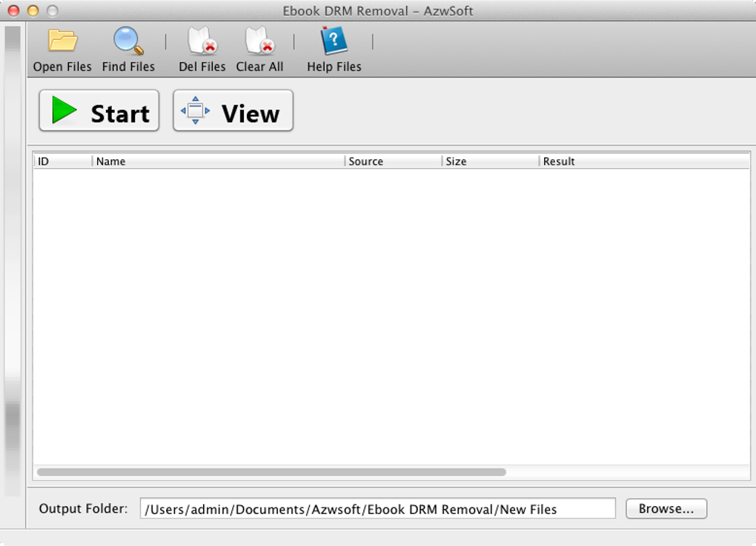Open Help Files book icon
The width and height of the screenshot is (756, 546).
coord(334,41)
